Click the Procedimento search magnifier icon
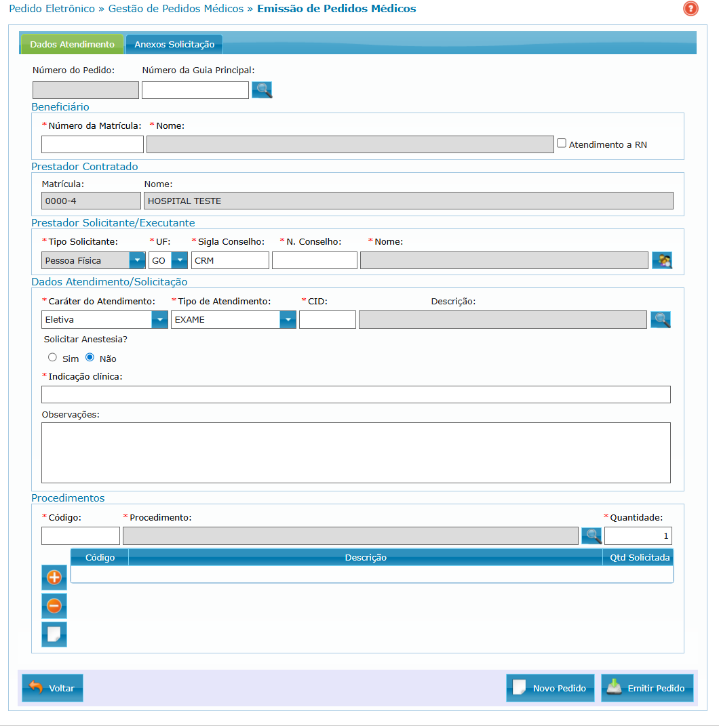The height and width of the screenshot is (728, 719). coord(592,535)
